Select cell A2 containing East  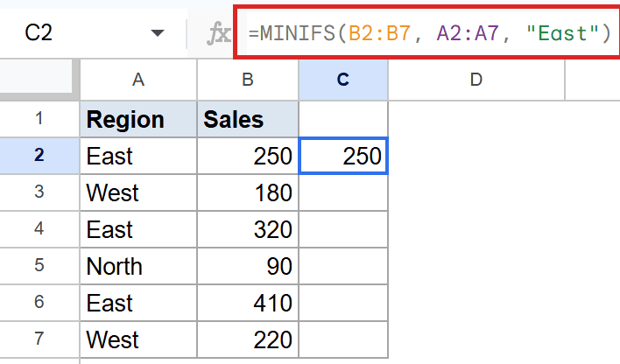click(138, 156)
